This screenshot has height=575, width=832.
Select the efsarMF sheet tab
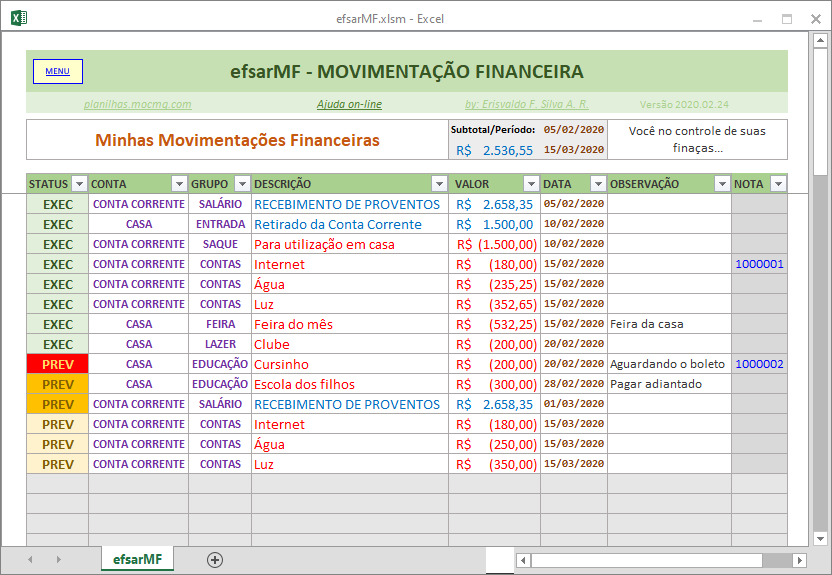[x=137, y=559]
